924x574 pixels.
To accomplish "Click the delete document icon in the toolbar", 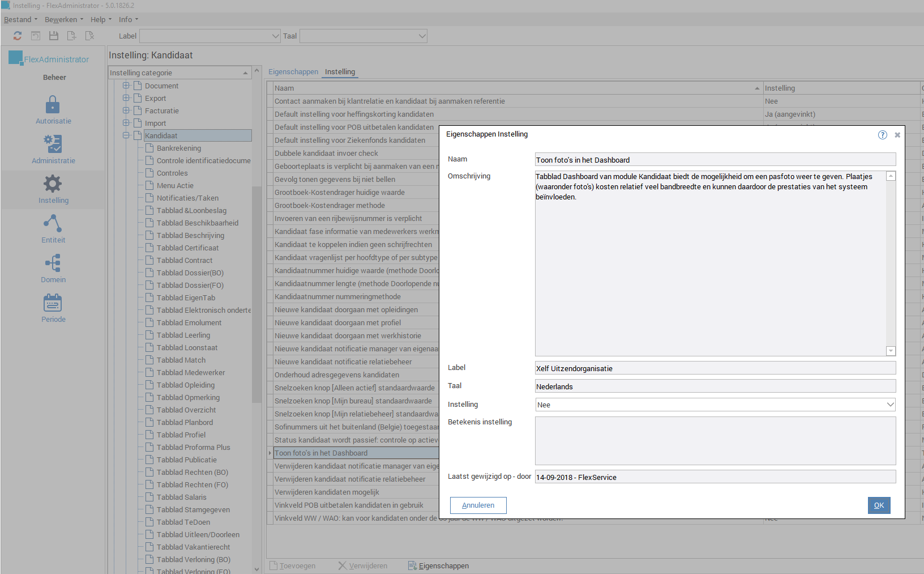I will click(89, 35).
